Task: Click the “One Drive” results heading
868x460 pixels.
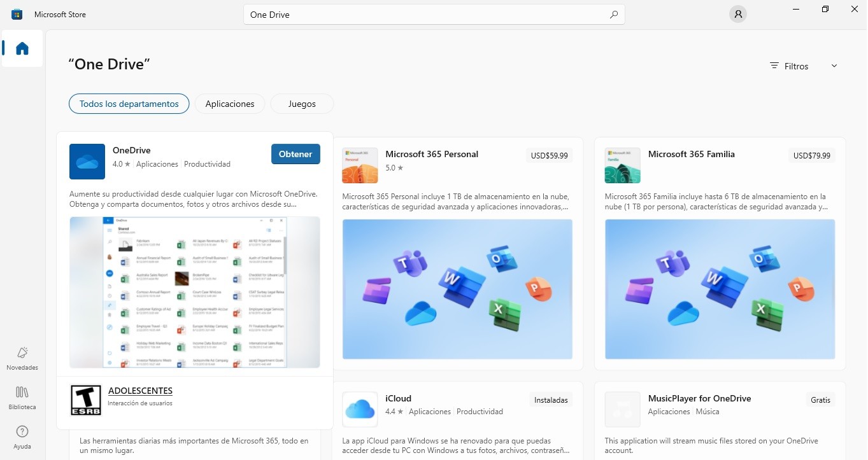Action: click(x=109, y=64)
